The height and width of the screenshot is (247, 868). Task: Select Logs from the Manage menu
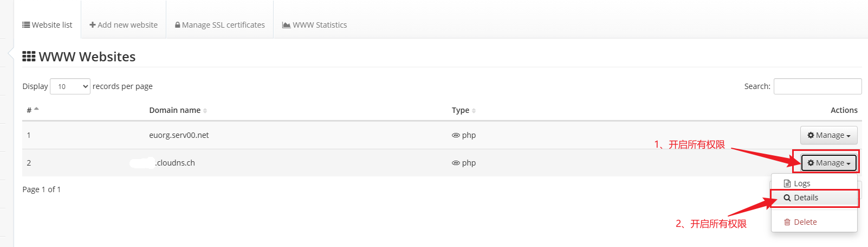tap(801, 183)
